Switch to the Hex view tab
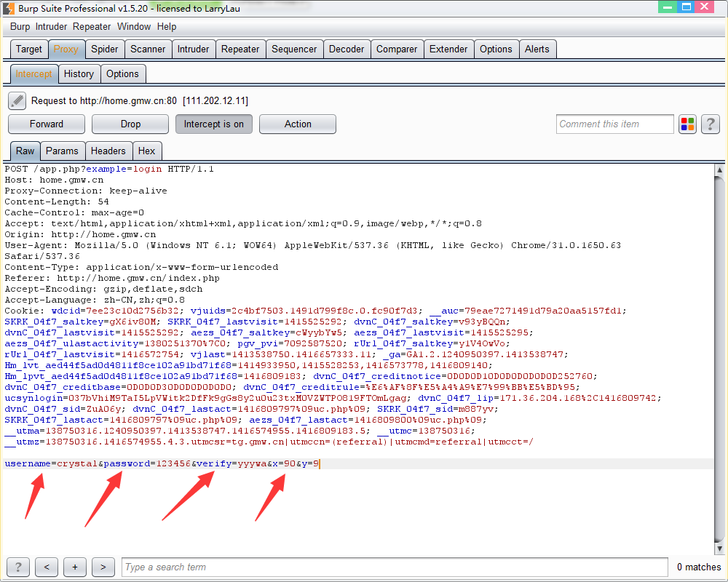 pyautogui.click(x=147, y=151)
